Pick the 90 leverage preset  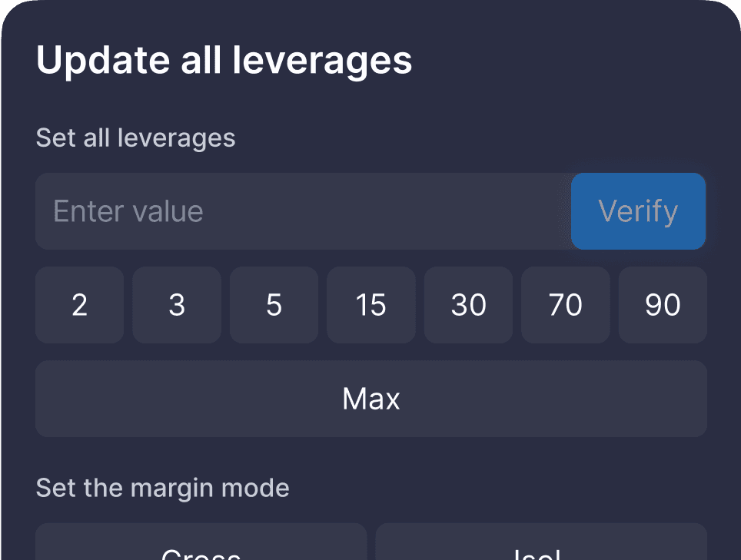[663, 305]
